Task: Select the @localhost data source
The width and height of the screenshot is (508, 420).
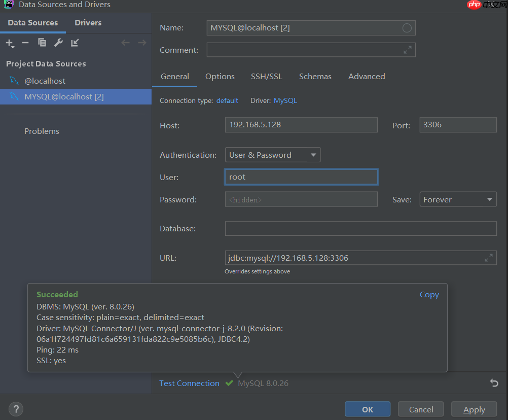Action: pos(76,81)
